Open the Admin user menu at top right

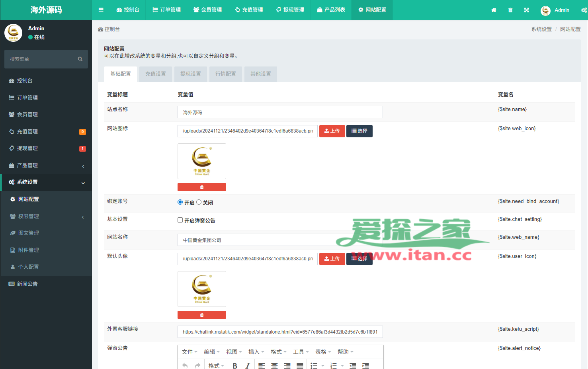pyautogui.click(x=555, y=10)
